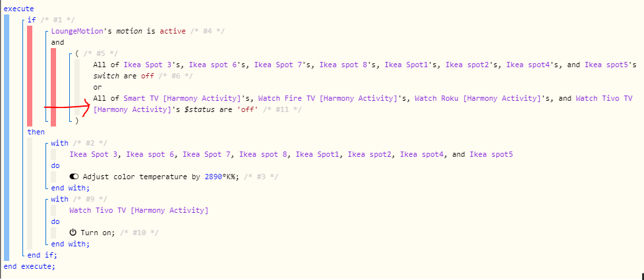Click the 'then' keyword
The image size is (644, 280).
point(36,132)
